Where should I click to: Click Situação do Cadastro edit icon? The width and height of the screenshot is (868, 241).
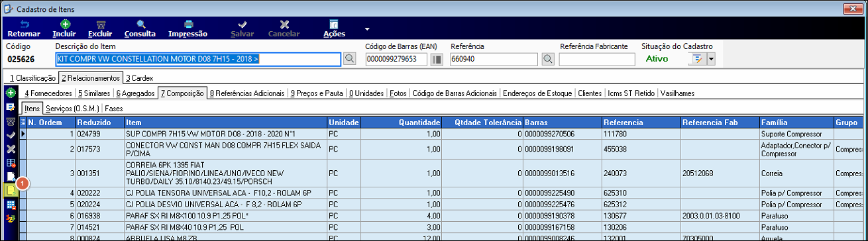(x=698, y=59)
